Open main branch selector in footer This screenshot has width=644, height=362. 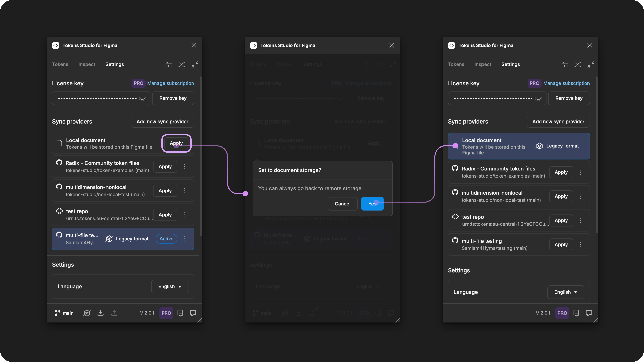click(64, 313)
